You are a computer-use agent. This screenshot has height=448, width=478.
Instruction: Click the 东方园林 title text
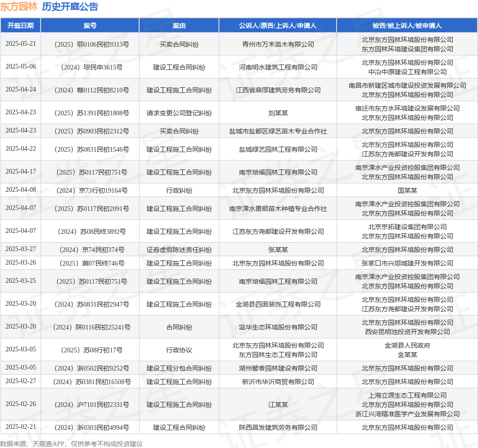(19, 7)
